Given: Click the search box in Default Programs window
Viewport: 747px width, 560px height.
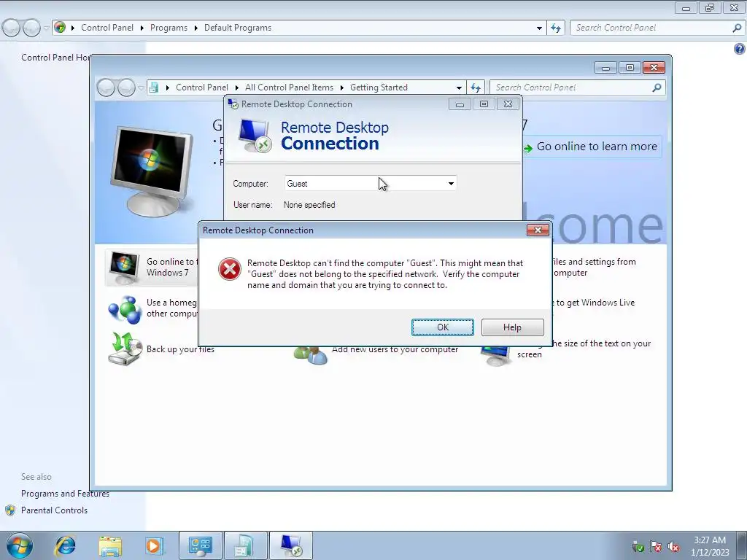Looking at the screenshot, I should tap(651, 28).
